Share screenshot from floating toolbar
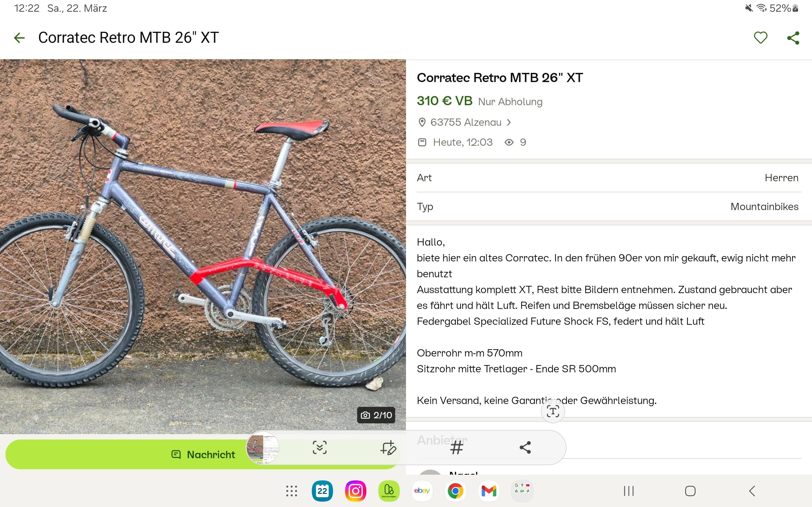This screenshot has height=507, width=812. [x=525, y=448]
